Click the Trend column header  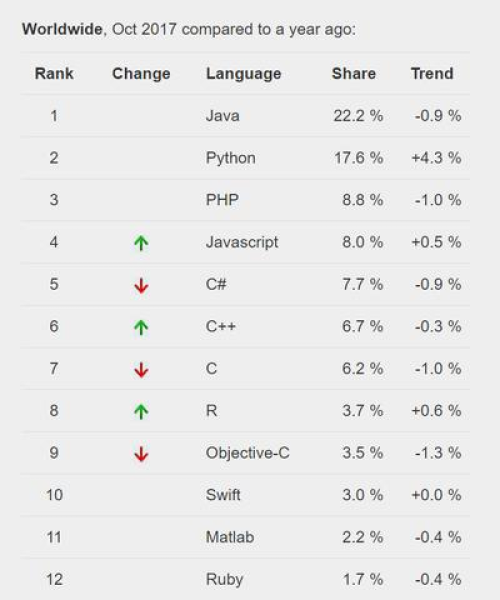click(x=432, y=73)
